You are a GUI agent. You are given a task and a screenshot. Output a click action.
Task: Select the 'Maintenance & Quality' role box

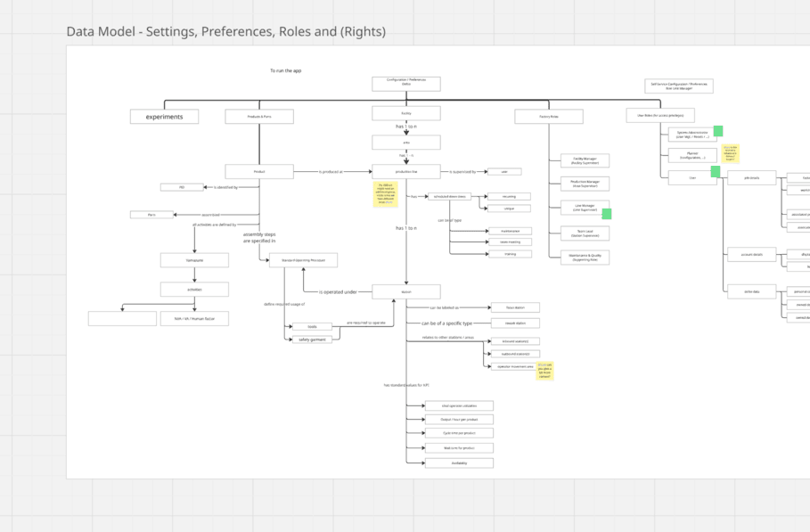pos(585,258)
